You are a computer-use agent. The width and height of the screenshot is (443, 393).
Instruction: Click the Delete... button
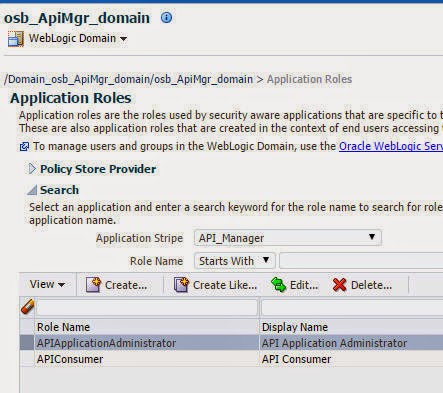(x=362, y=285)
